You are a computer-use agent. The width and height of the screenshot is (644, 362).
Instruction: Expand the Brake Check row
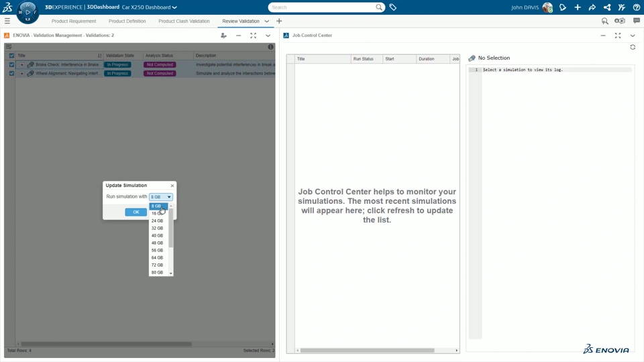pos(21,64)
